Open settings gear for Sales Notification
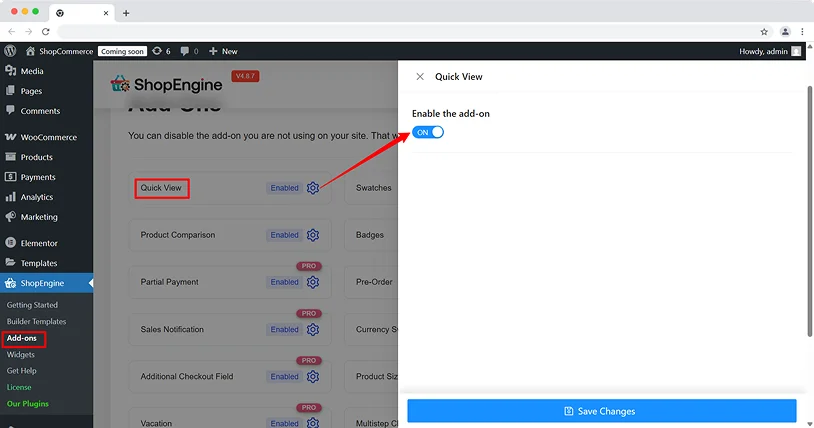Viewport: 814px width, 428px height. (x=313, y=329)
